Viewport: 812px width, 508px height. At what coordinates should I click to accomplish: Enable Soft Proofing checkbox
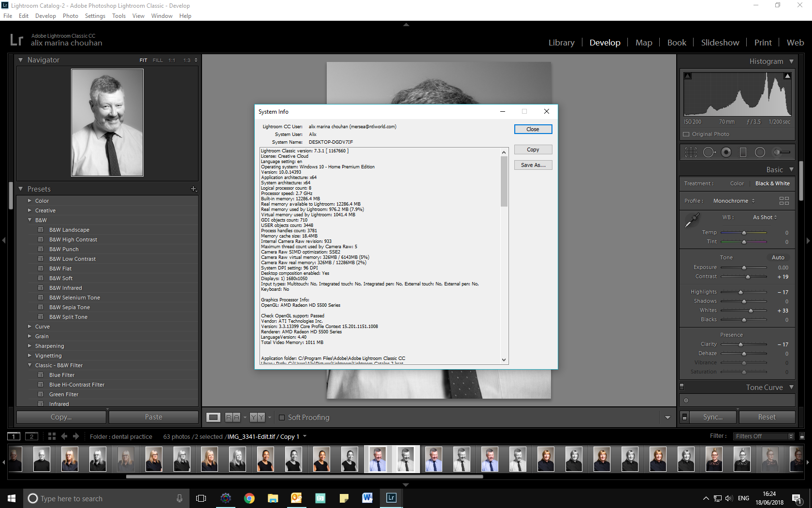pos(282,418)
